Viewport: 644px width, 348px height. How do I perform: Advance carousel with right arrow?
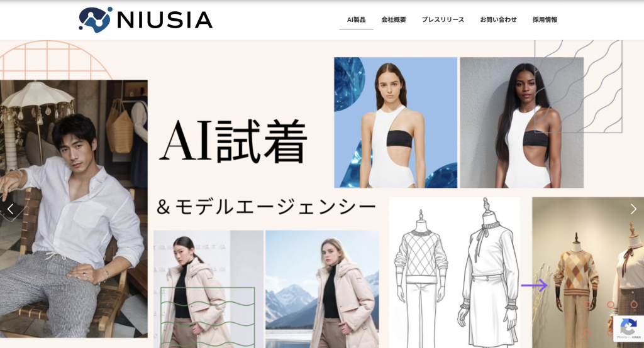[x=633, y=209]
